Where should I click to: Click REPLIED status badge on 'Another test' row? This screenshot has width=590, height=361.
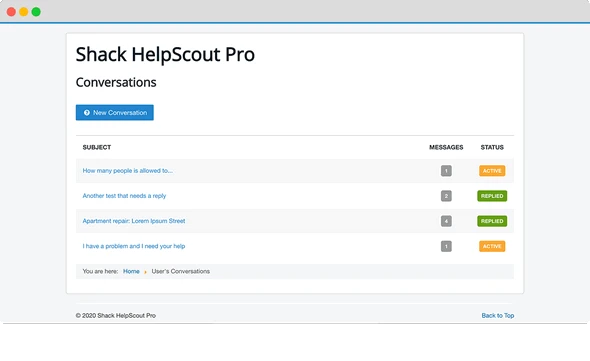(492, 196)
